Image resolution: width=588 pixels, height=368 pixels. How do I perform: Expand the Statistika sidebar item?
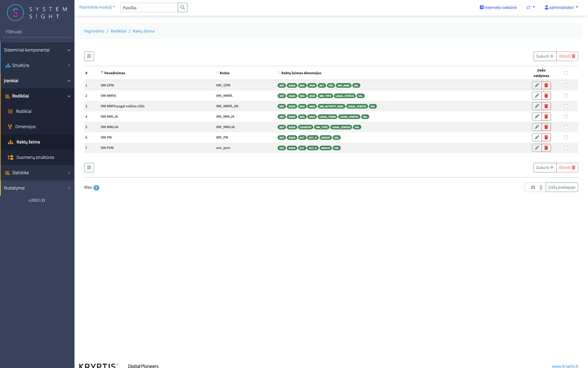click(x=37, y=173)
